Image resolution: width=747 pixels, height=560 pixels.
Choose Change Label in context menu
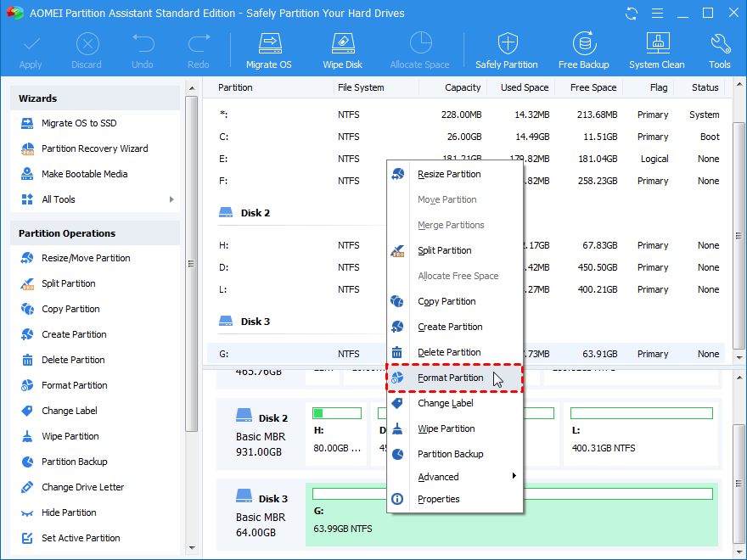[x=455, y=403]
